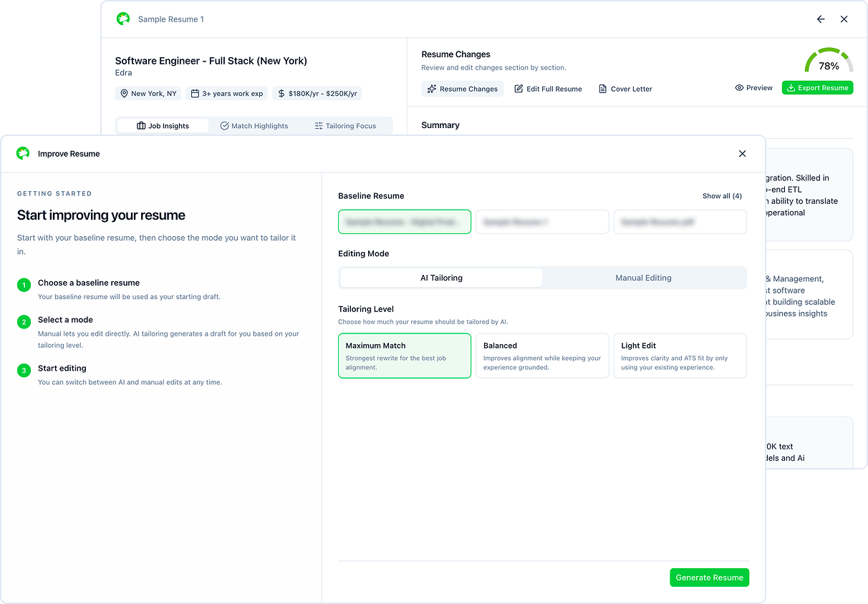Click the download icon in Export Resume
The width and height of the screenshot is (868, 604).
point(791,88)
